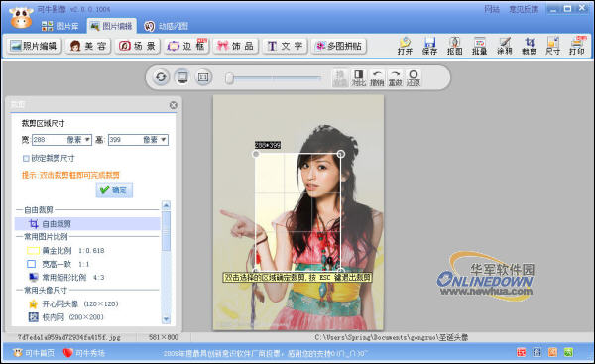
Task: Click the 还原 restore original icon
Action: point(414,77)
